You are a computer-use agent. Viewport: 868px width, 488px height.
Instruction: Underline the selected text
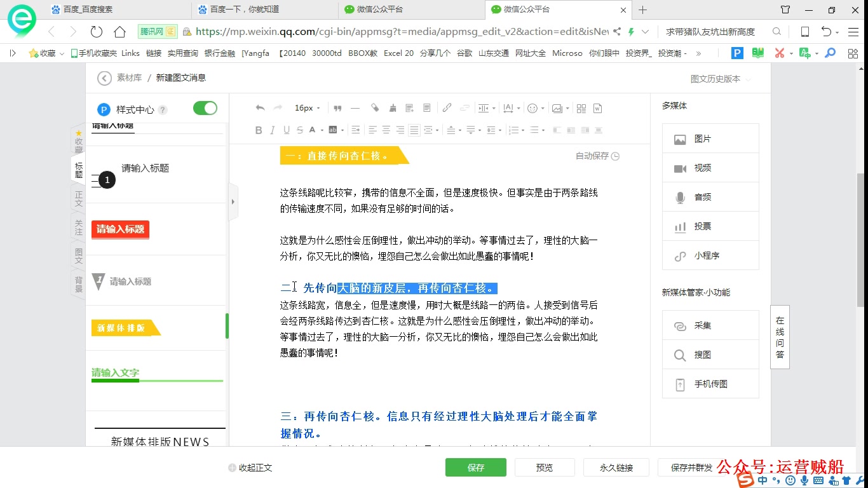pos(287,130)
